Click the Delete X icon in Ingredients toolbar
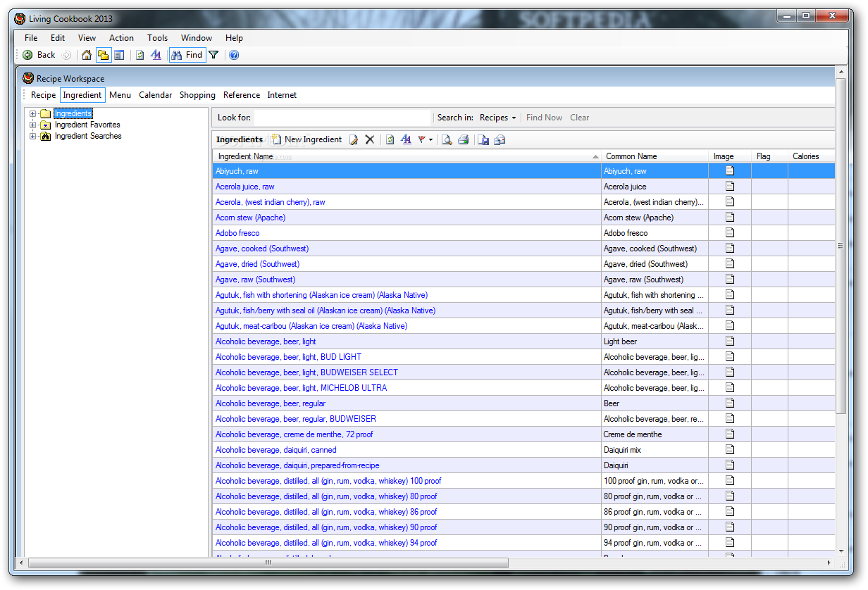Image resolution: width=868 pixels, height=590 pixels. tap(369, 139)
